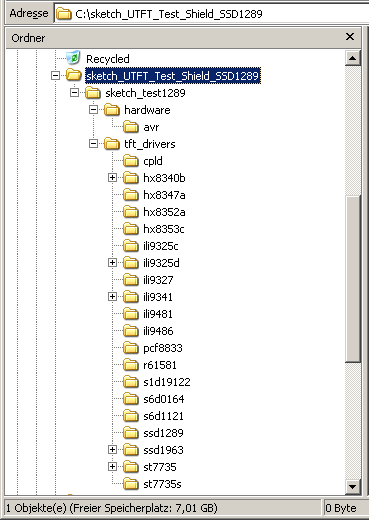Click the cpld folder icon
Screen dimensions: 369x521
(x=131, y=160)
